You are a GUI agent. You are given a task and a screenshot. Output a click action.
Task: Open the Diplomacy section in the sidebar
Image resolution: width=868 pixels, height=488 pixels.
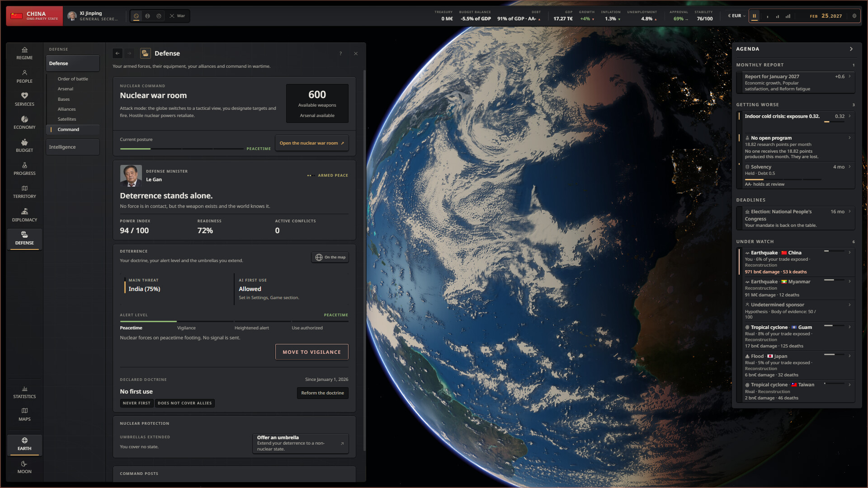pos(24,215)
